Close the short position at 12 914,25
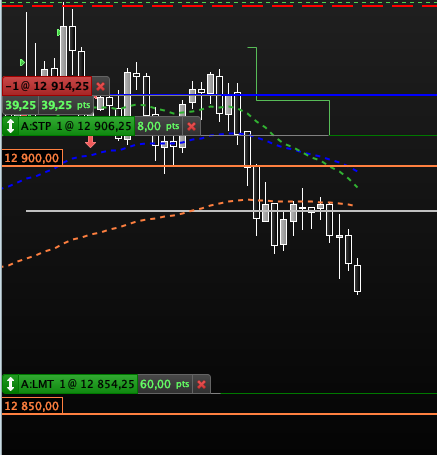 tap(100, 86)
